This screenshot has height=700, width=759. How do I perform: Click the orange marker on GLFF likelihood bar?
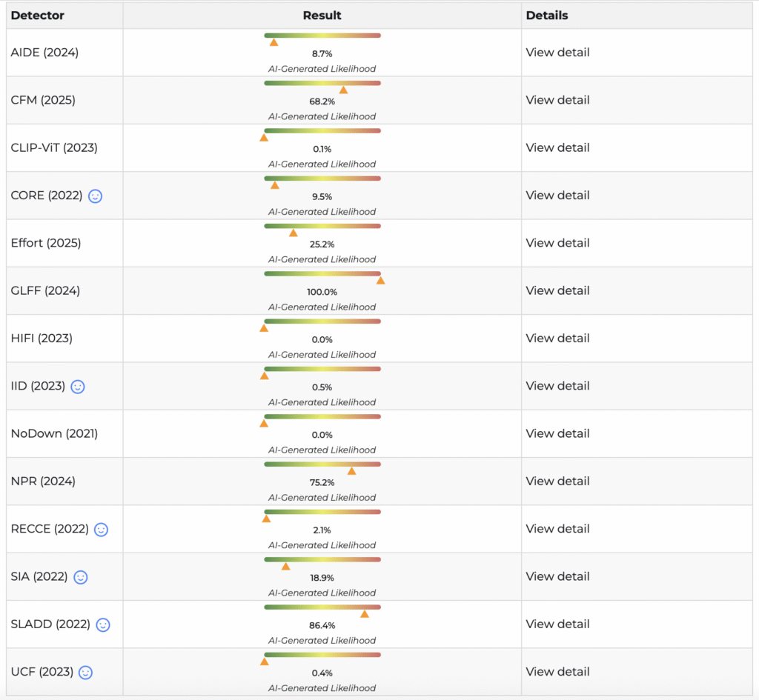click(x=380, y=280)
